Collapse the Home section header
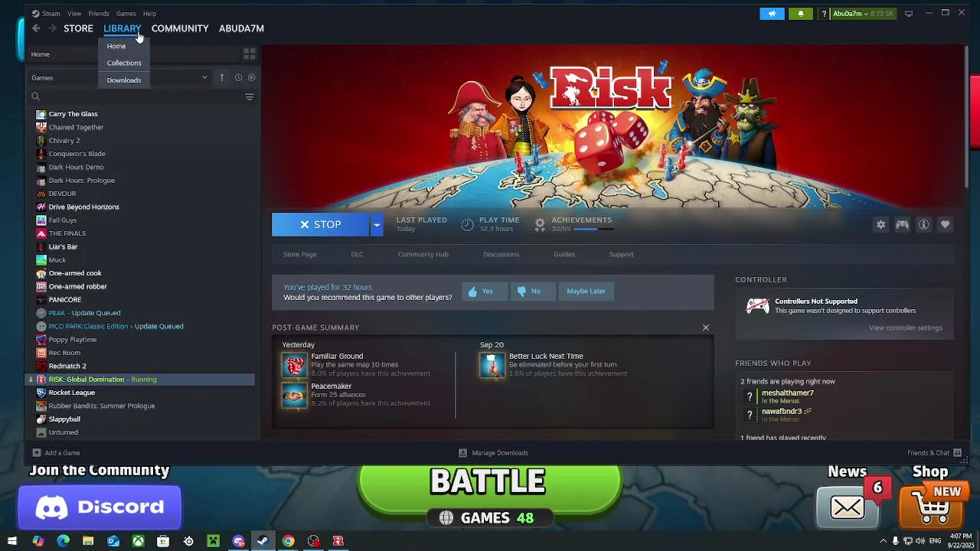Image resolution: width=980 pixels, height=551 pixels. [40, 54]
